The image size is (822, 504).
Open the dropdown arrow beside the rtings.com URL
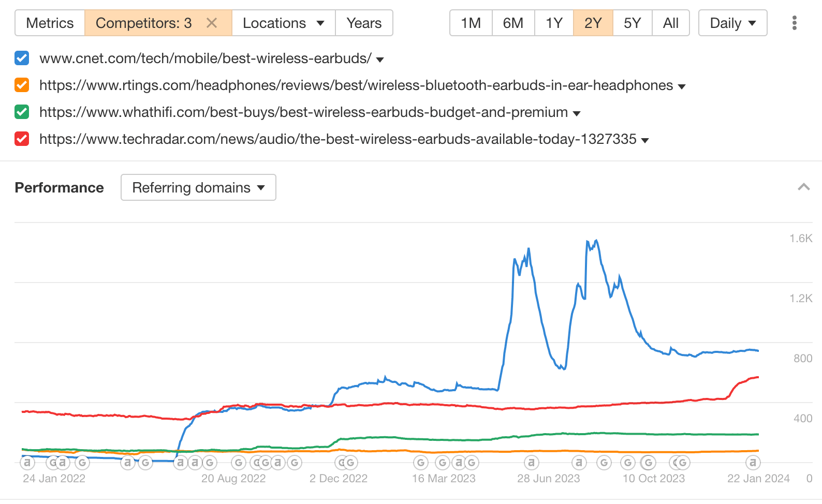click(x=682, y=86)
